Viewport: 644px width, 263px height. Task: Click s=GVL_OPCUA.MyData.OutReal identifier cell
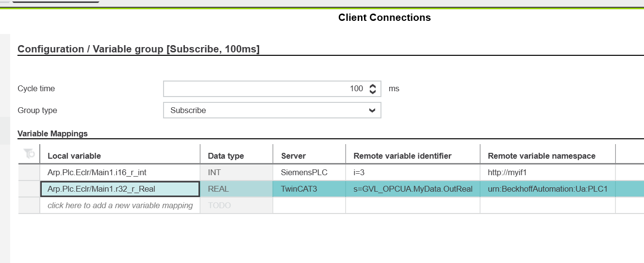413,189
